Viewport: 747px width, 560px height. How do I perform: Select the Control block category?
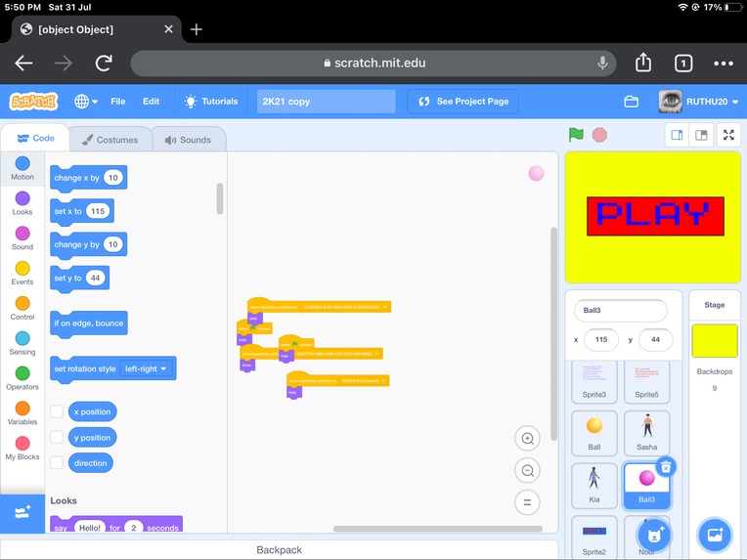pyautogui.click(x=22, y=309)
